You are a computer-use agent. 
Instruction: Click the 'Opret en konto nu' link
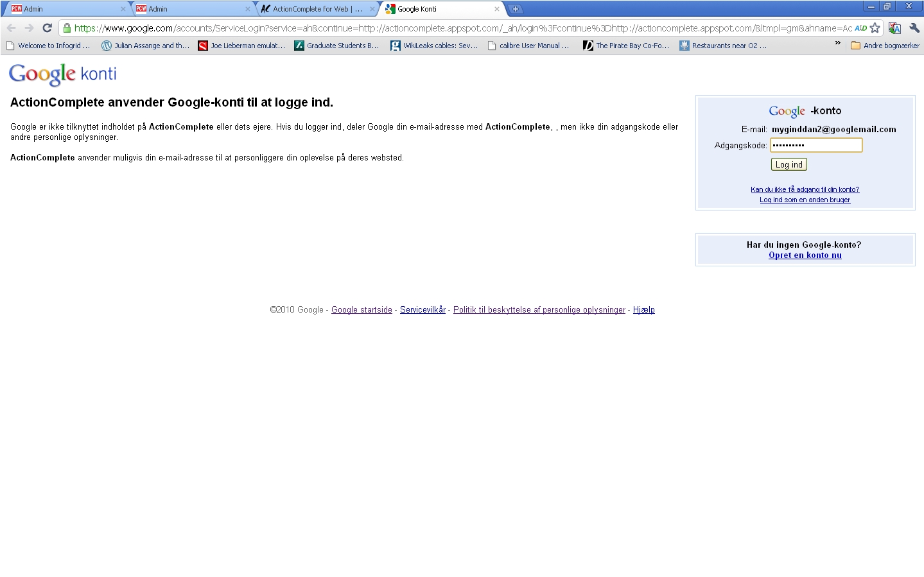(x=805, y=255)
